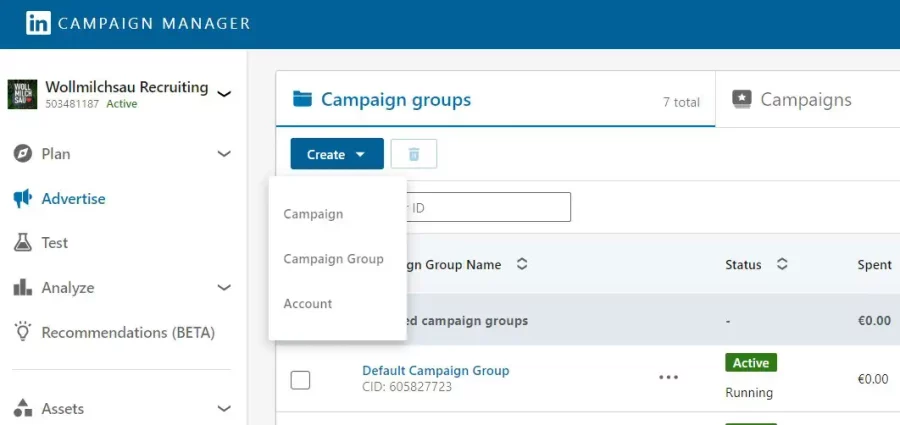Image resolution: width=900 pixels, height=425 pixels.
Task: Click the Spent column header
Action: tap(874, 265)
